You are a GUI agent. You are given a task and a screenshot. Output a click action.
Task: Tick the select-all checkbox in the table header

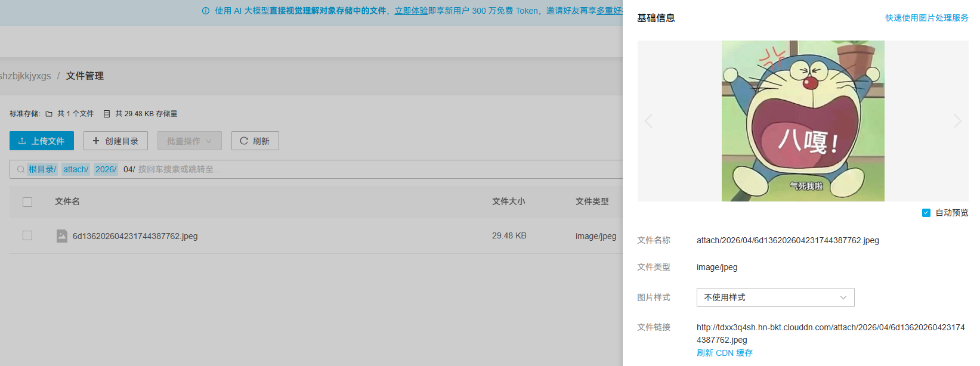point(27,202)
